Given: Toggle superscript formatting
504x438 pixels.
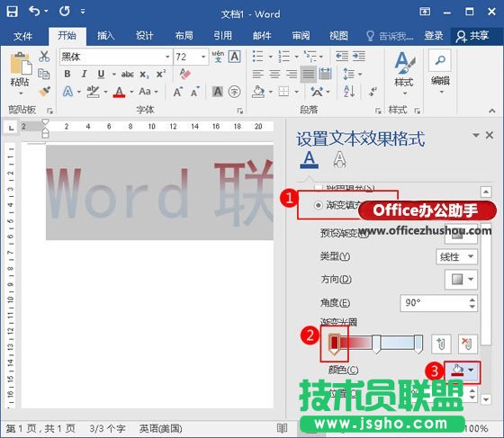Looking at the screenshot, I should coord(161,74).
